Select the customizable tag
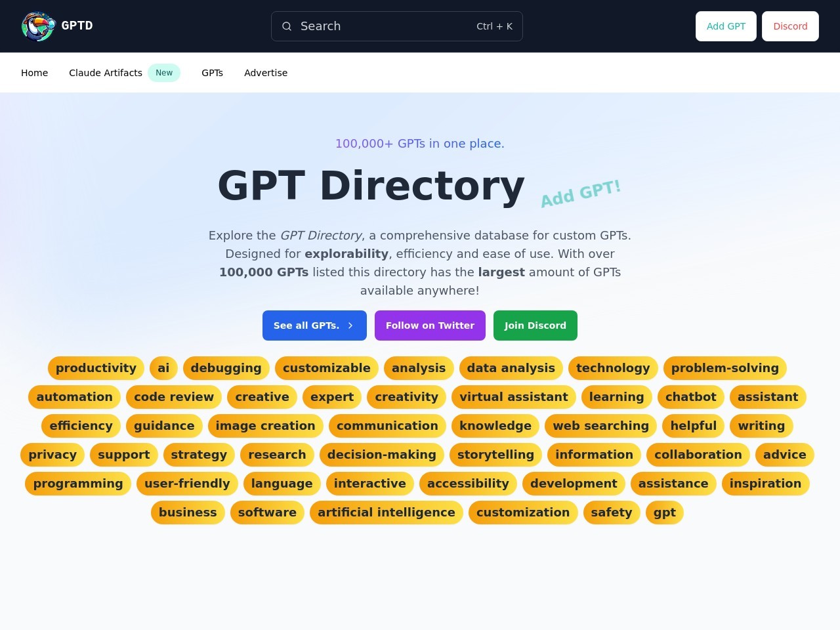The height and width of the screenshot is (630, 840). click(327, 368)
